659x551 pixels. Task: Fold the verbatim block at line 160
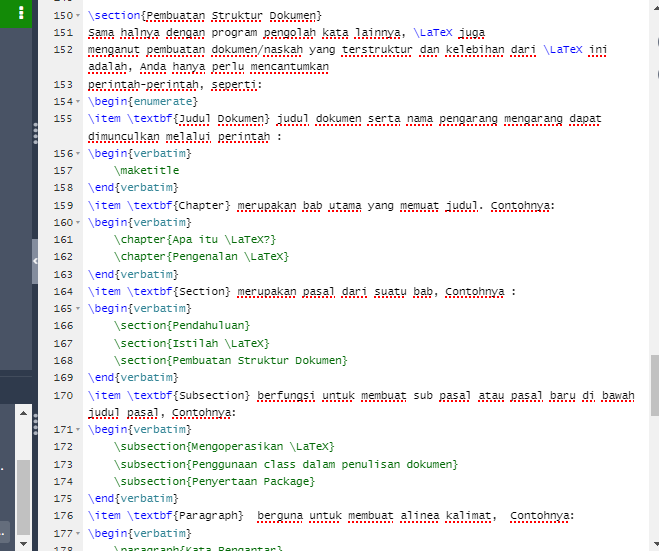[78, 222]
